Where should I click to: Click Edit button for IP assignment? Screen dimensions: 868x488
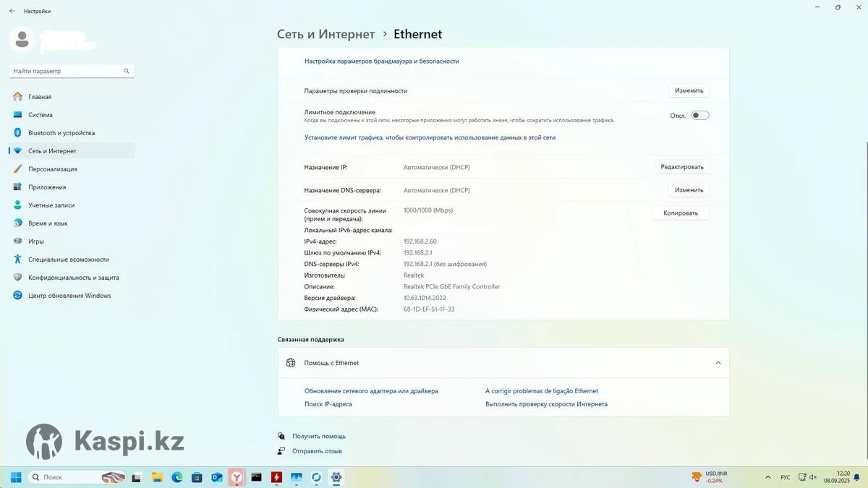(681, 167)
